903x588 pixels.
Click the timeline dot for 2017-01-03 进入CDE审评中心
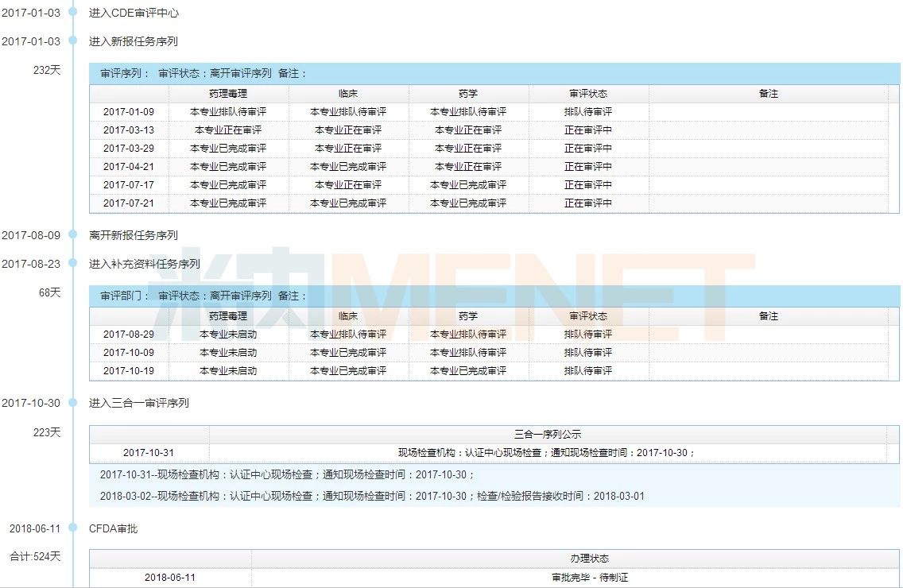(x=73, y=12)
